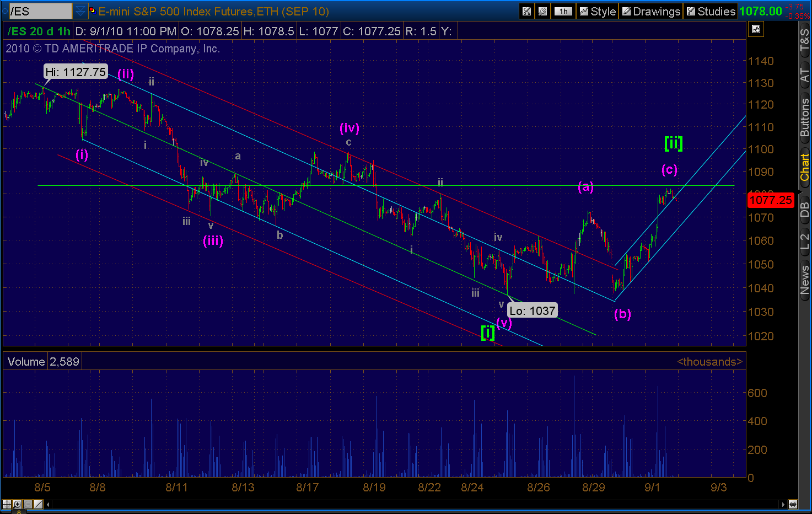Click the 8/17 date axis label

pos(307,487)
